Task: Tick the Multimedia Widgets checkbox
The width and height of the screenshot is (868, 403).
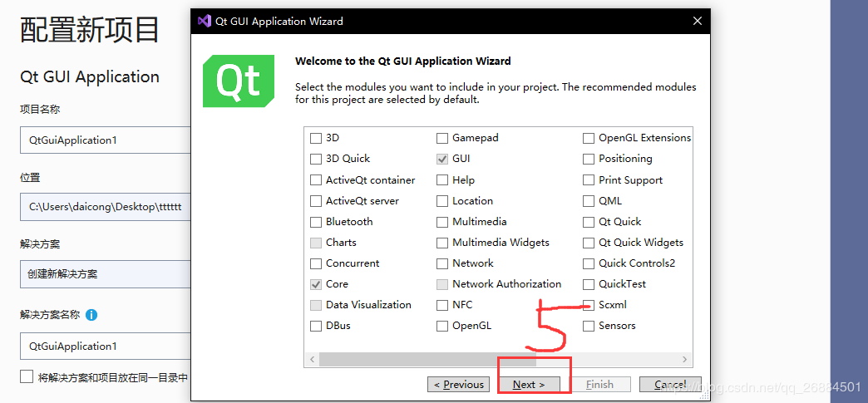Action: (442, 243)
